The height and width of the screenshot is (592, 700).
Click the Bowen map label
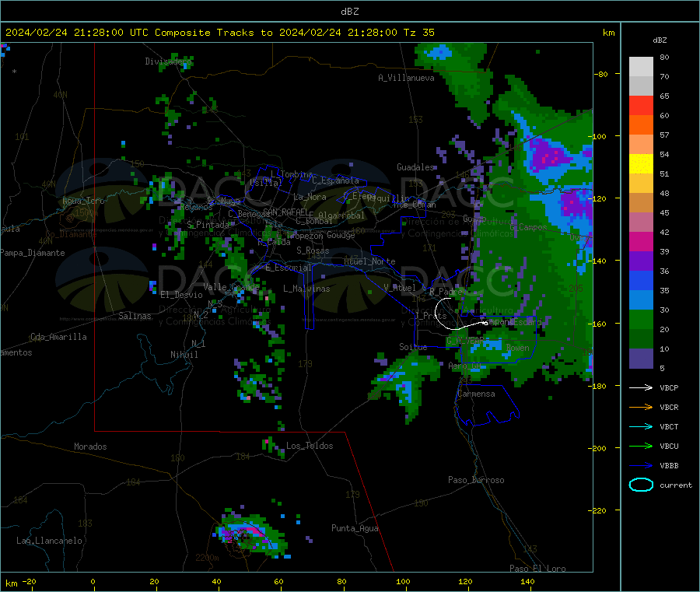(x=518, y=348)
